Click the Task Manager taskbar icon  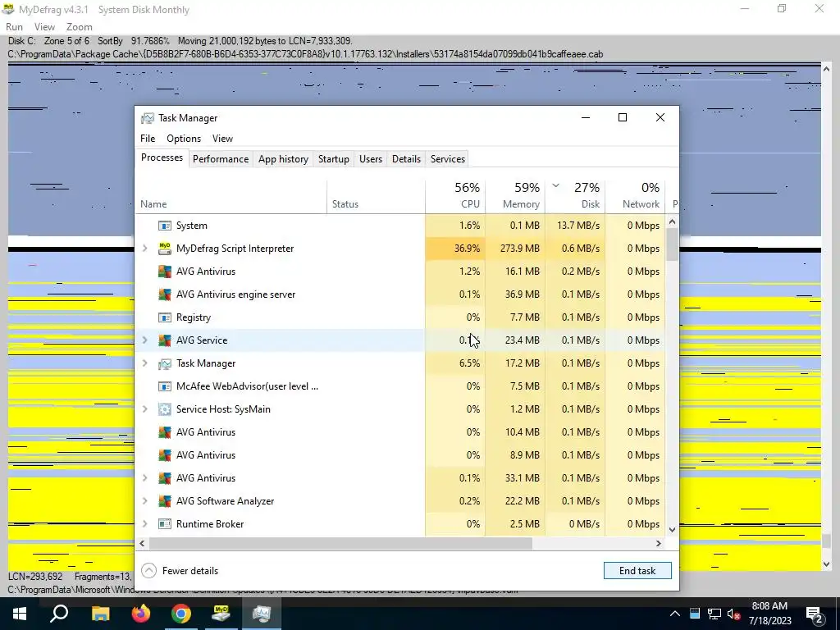pos(262,614)
